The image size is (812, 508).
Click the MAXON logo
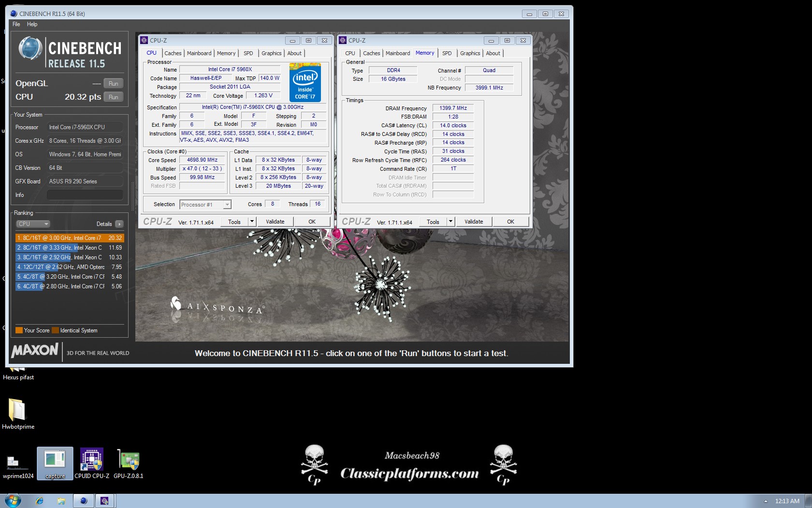tap(35, 350)
